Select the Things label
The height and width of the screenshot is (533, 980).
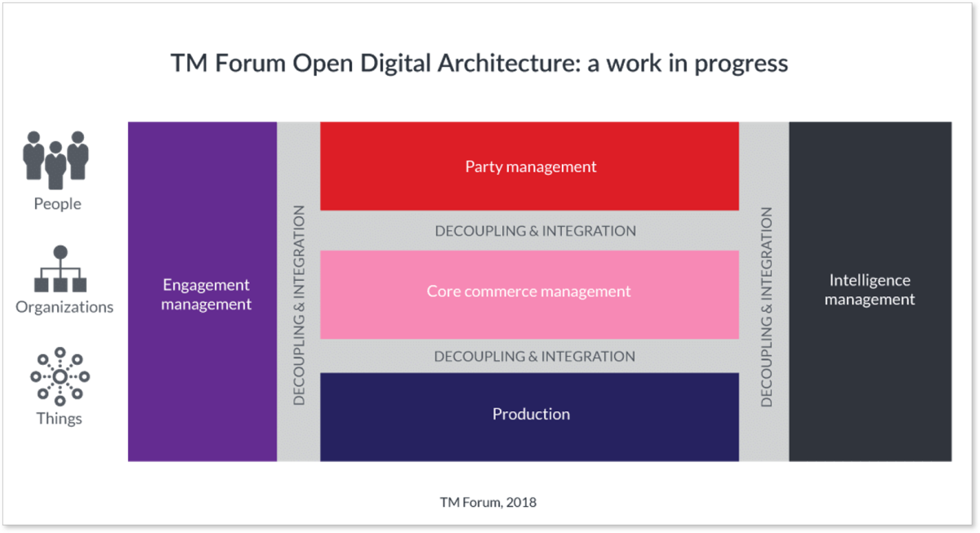59,419
